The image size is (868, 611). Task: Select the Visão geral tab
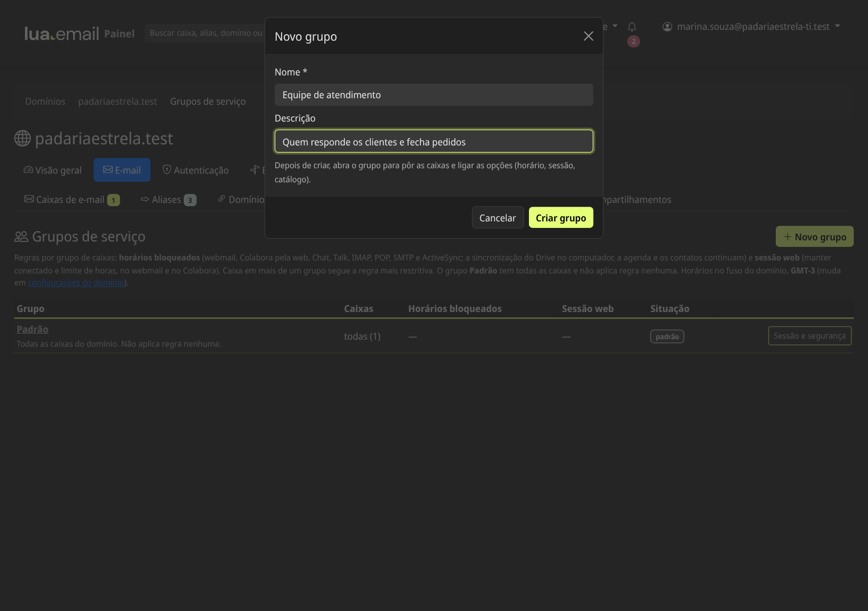53,170
